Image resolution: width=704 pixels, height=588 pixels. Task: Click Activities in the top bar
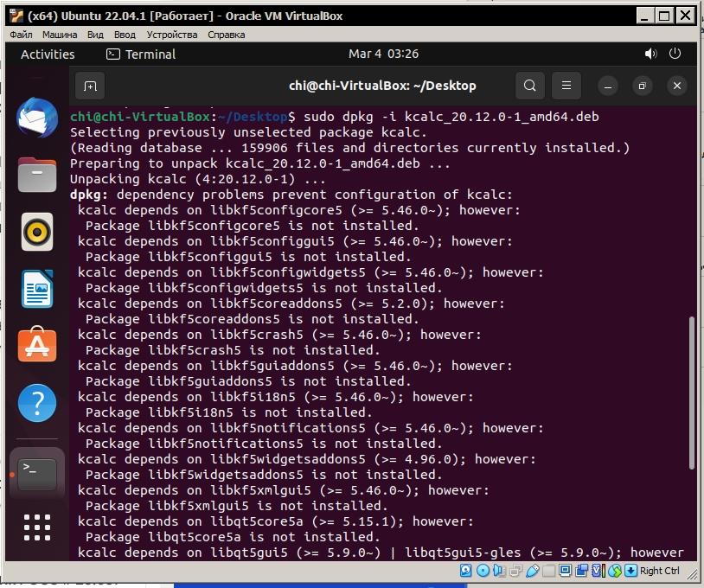pyautogui.click(x=48, y=54)
